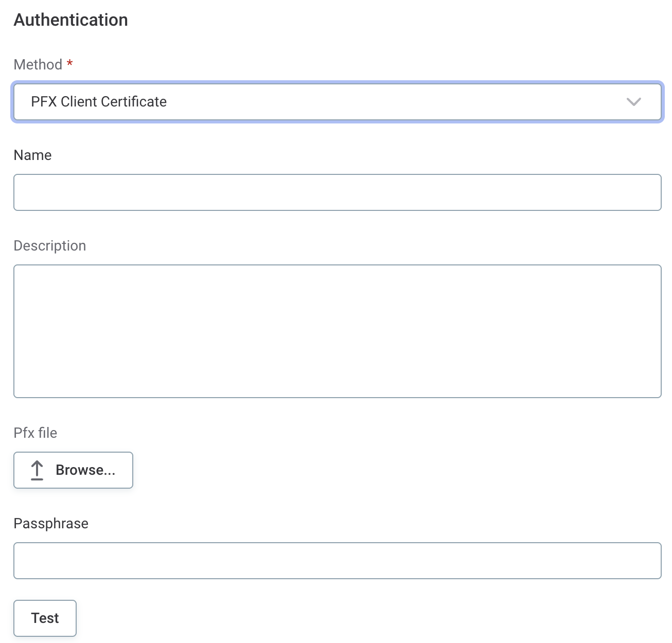Click the red required asterisk near Method
This screenshot has width=672, height=643.
[x=69, y=63]
